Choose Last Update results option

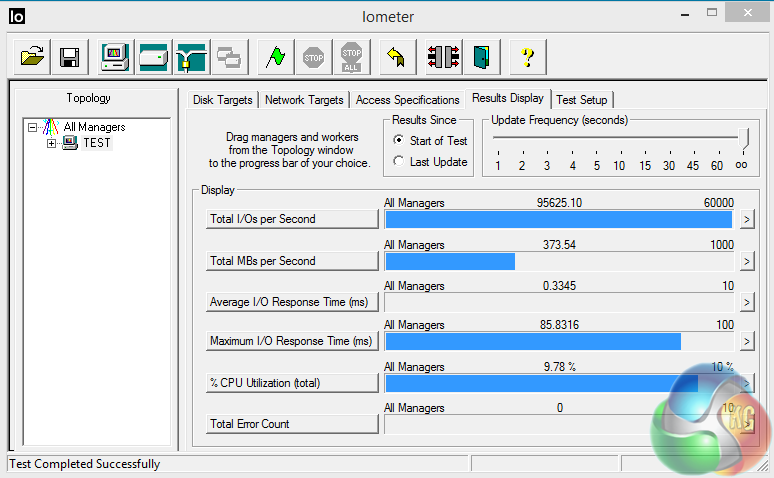399,161
